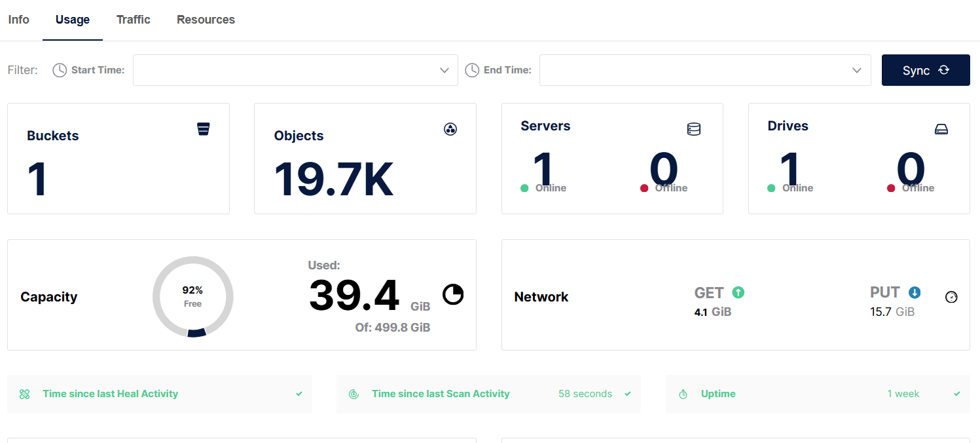Open the Resources tab
980x443 pixels.
[x=206, y=20]
